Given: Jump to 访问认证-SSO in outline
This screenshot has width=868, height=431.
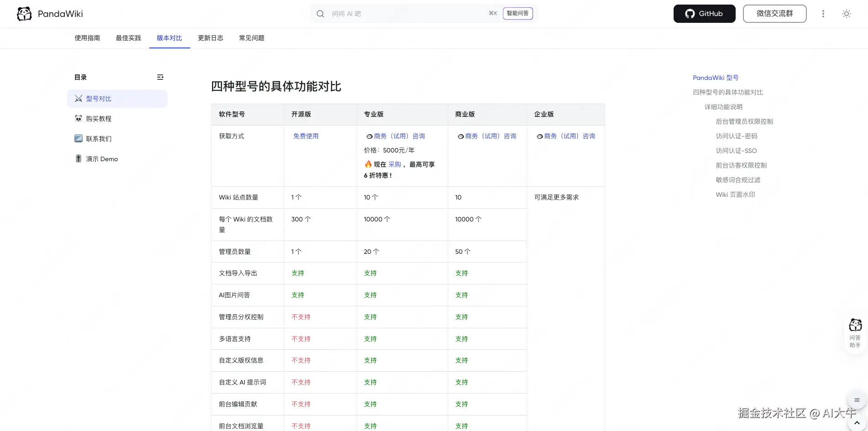Looking at the screenshot, I should [x=736, y=151].
